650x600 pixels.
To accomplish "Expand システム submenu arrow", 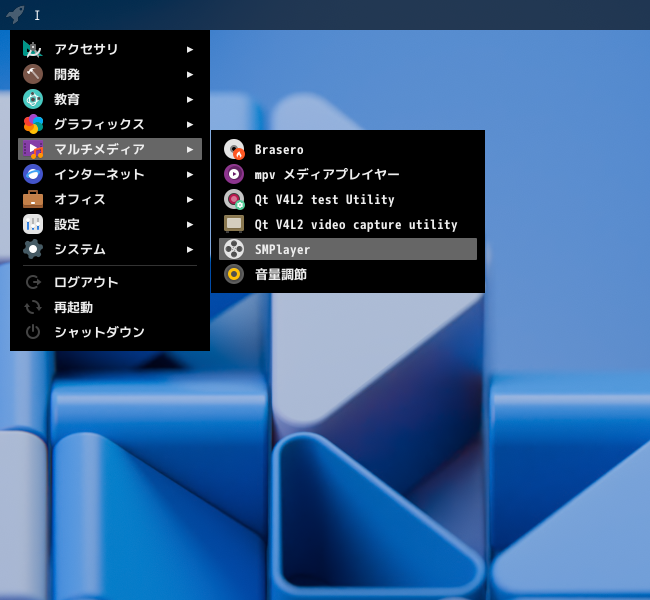I will coord(190,250).
